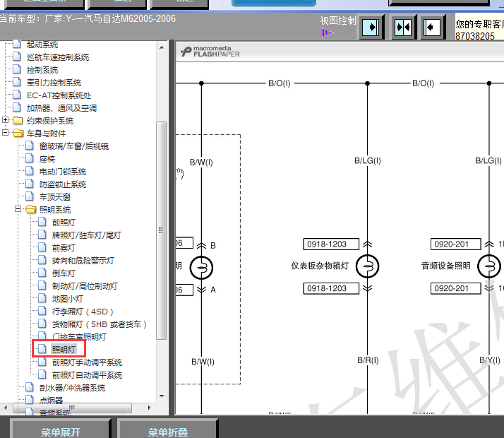Screen dimensions: 504x438
Task: Click the folder icon of 车身与附件
Action: pos(18,133)
